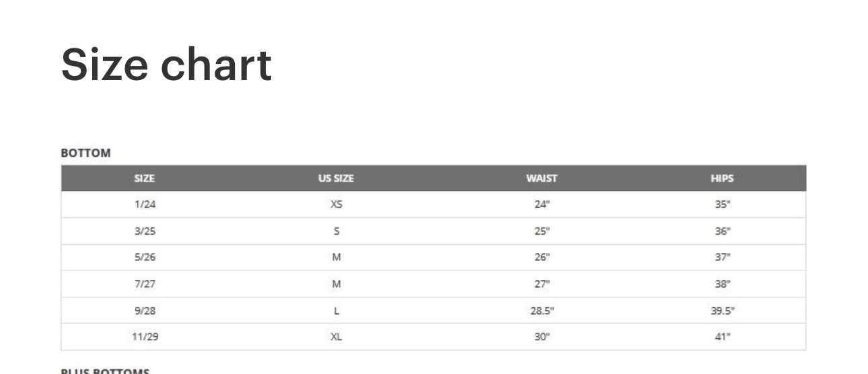Select the 11/29 size cell
The width and height of the screenshot is (868, 374).
(145, 336)
